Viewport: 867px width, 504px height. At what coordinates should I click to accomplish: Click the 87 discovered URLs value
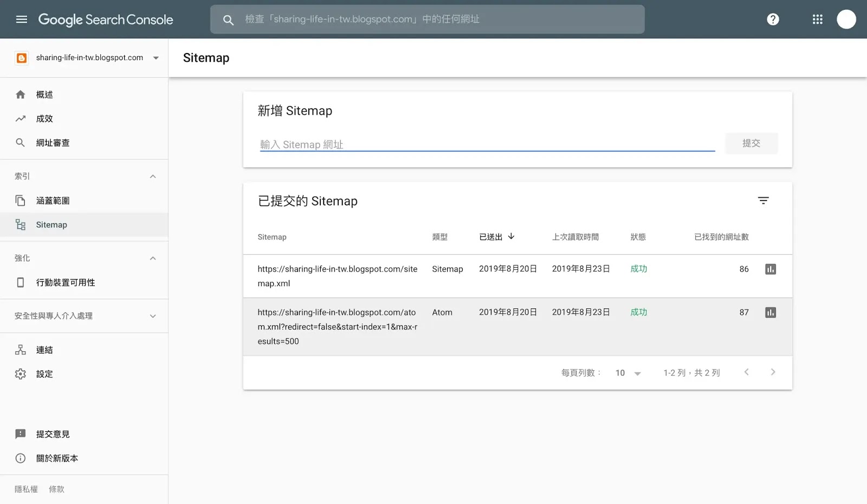click(744, 312)
